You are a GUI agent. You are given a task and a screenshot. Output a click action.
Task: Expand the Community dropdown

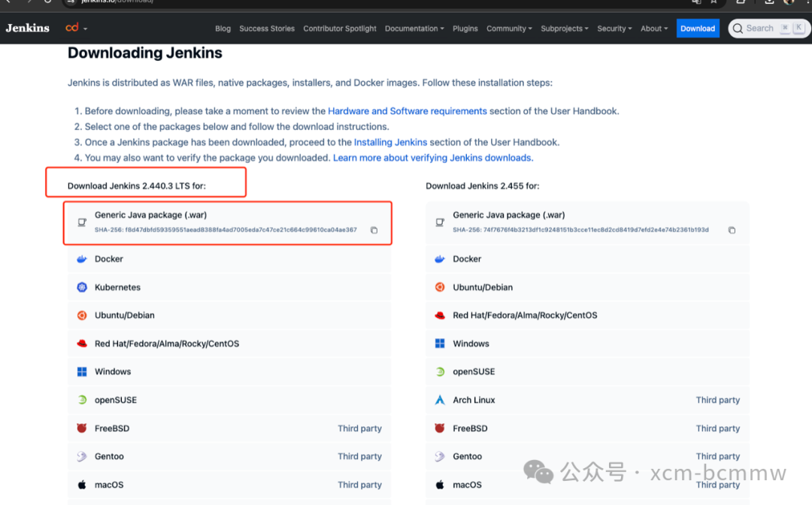pos(509,29)
